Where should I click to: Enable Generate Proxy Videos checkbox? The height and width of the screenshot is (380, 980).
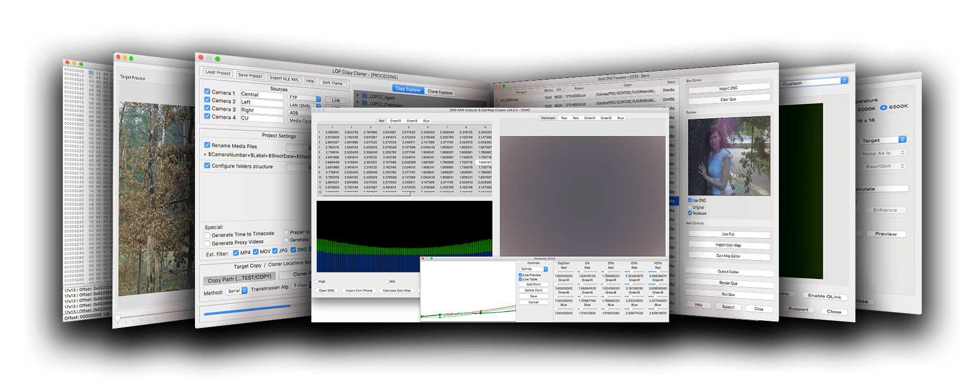click(207, 243)
